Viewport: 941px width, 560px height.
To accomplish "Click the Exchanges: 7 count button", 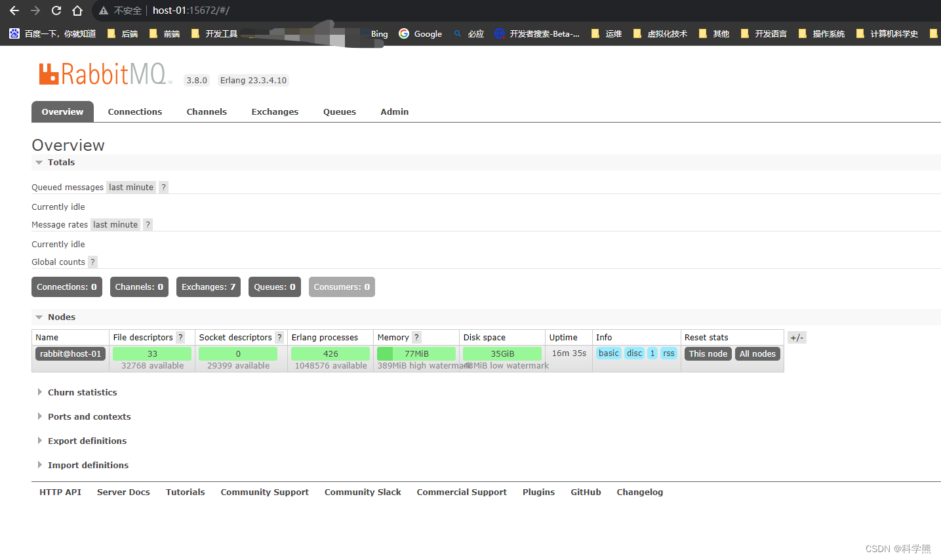I will click(209, 287).
